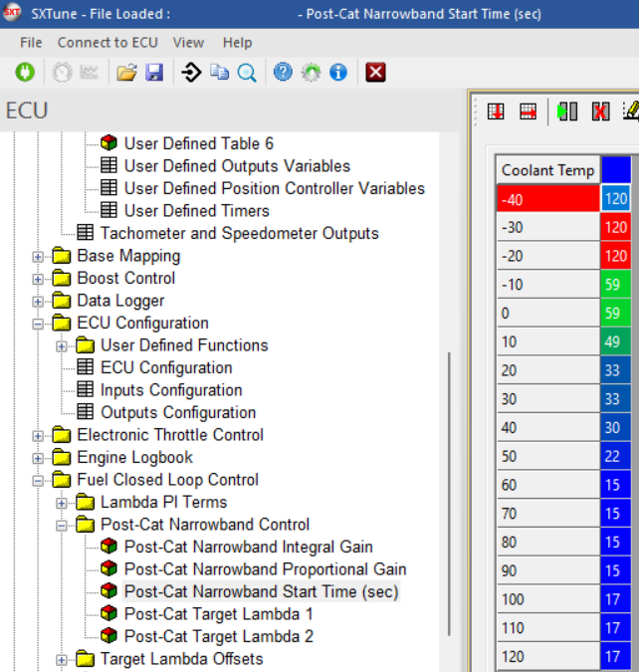Click the diamond arrow toolbar icon
Image resolution: width=639 pixels, height=672 pixels.
(191, 72)
